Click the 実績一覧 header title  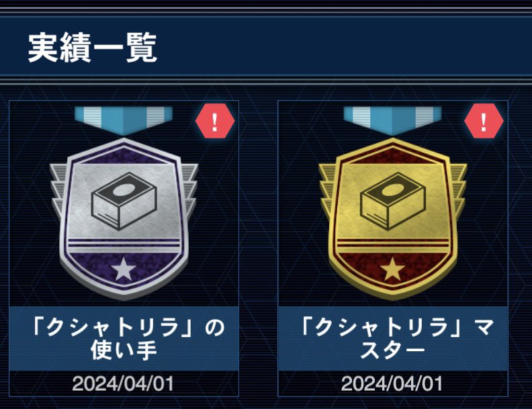(x=92, y=48)
